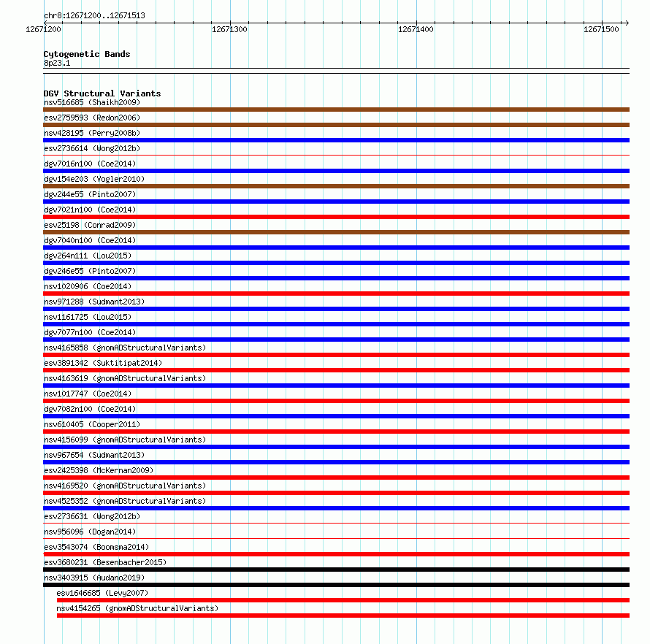This screenshot has height=644, width=650.
Task: Click the dgv7077n100 (Coe2014) label
Action: pyautogui.click(x=90, y=332)
